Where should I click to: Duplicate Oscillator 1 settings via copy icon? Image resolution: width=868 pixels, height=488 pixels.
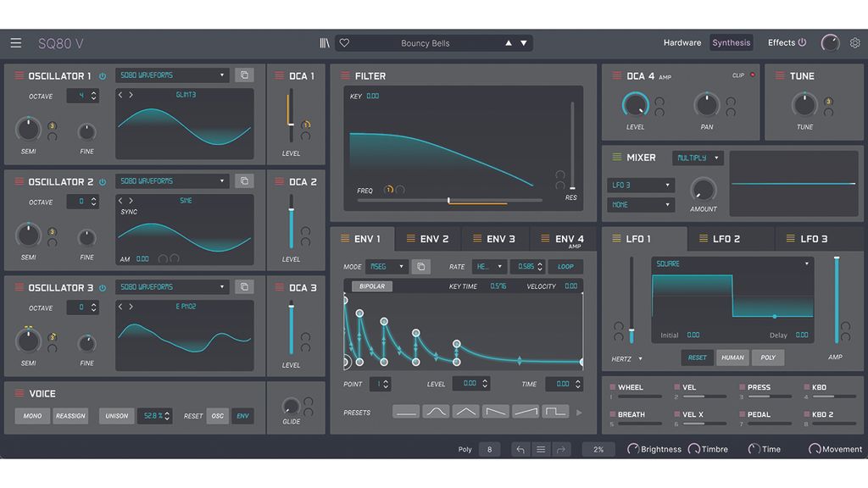244,75
